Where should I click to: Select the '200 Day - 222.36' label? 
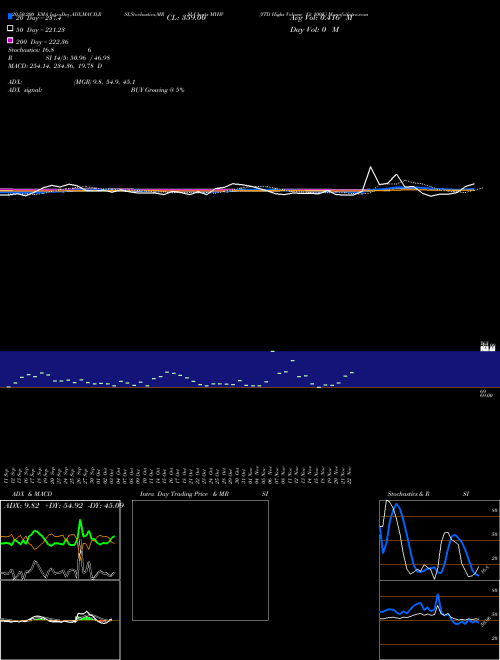coord(42,42)
